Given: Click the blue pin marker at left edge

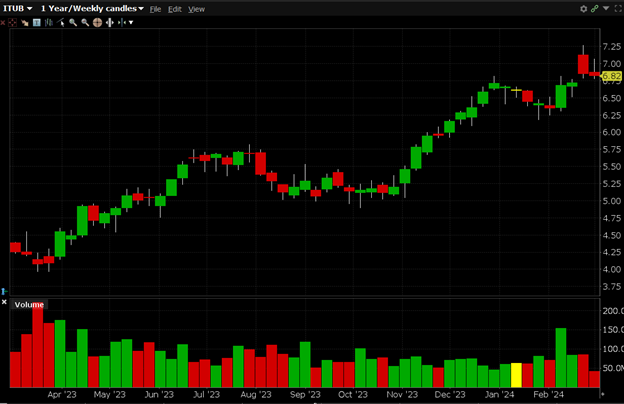Looking at the screenshot, I should point(4,291).
